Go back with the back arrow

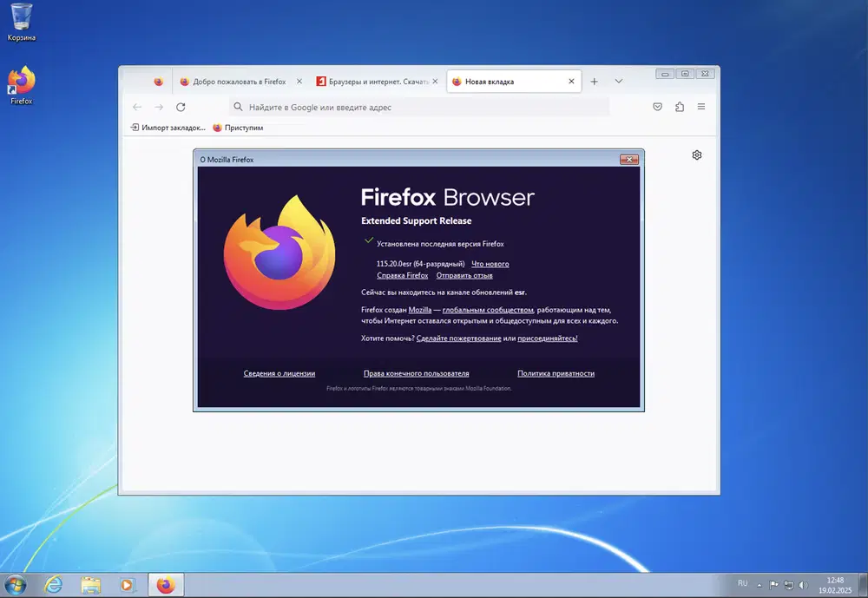click(137, 107)
